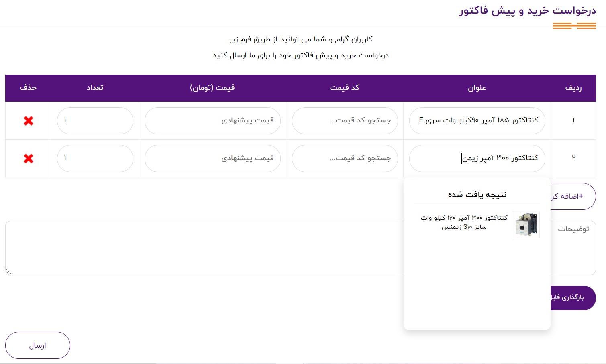The height and width of the screenshot is (364, 606).
Task: Click the نتیجه یافت شده results heading
Action: click(x=477, y=195)
